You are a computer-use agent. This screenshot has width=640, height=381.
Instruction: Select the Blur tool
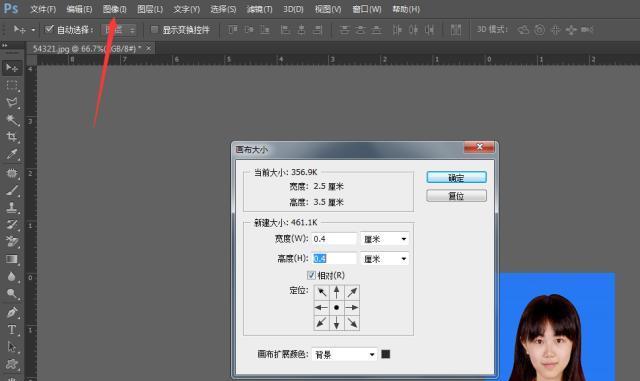(12, 276)
